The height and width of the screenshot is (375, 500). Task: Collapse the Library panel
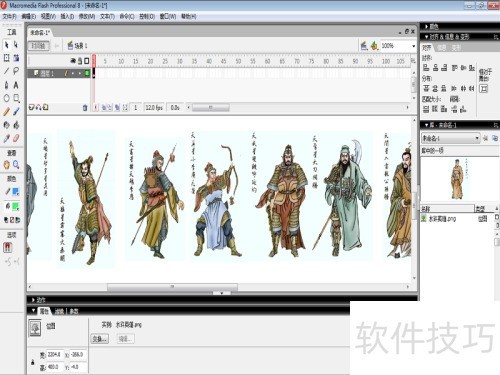point(427,125)
